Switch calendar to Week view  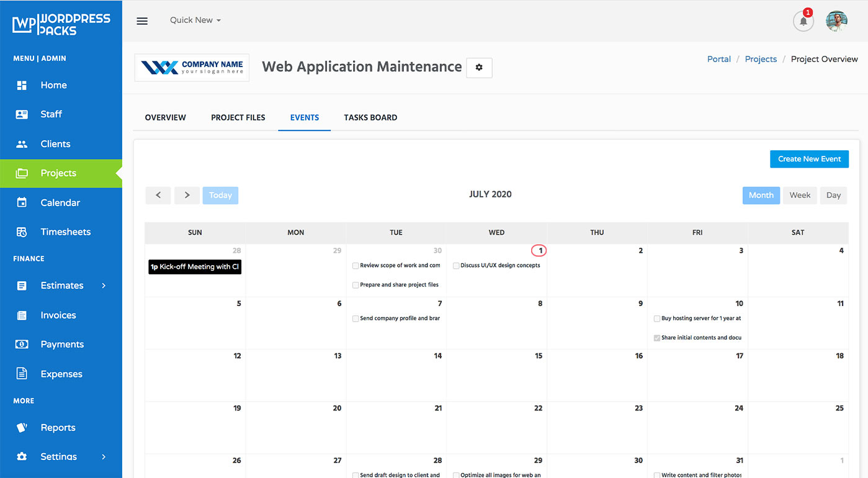pyautogui.click(x=800, y=195)
